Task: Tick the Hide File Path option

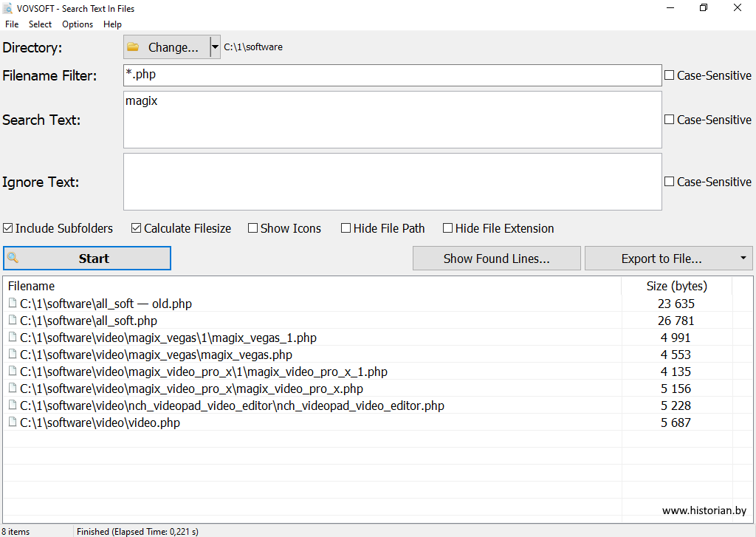Action: click(346, 228)
